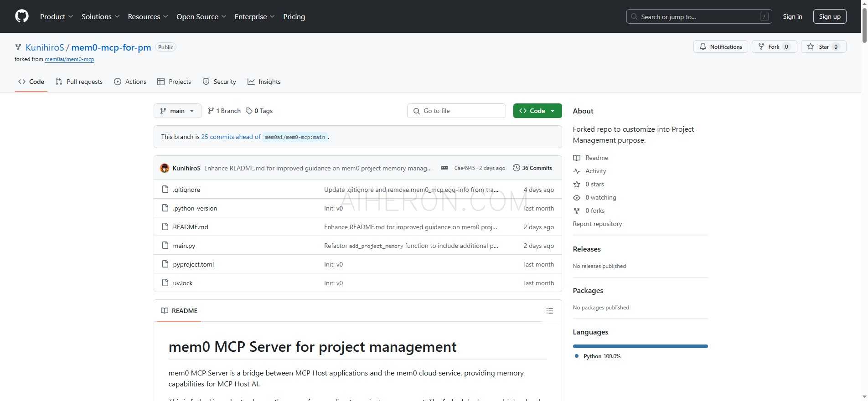The width and height of the screenshot is (868, 401).
Task: Switch to the Security tab
Action: [219, 82]
